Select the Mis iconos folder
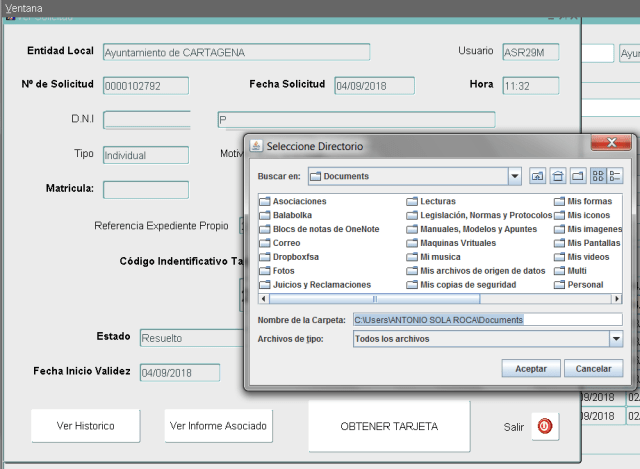This screenshot has height=469, width=640. pos(582,215)
